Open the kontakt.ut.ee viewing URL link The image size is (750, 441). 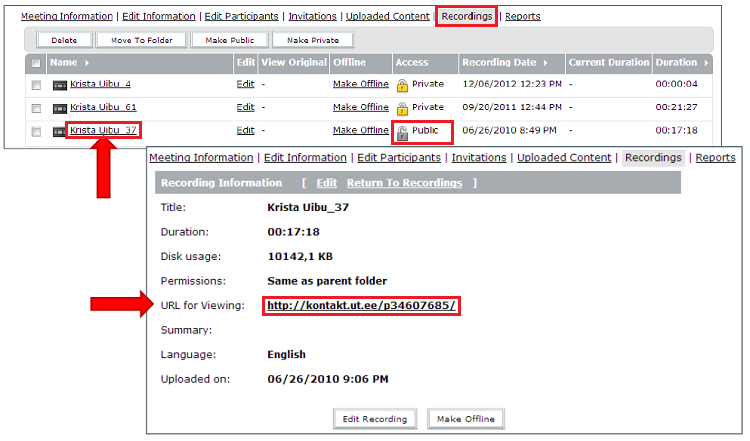click(361, 306)
